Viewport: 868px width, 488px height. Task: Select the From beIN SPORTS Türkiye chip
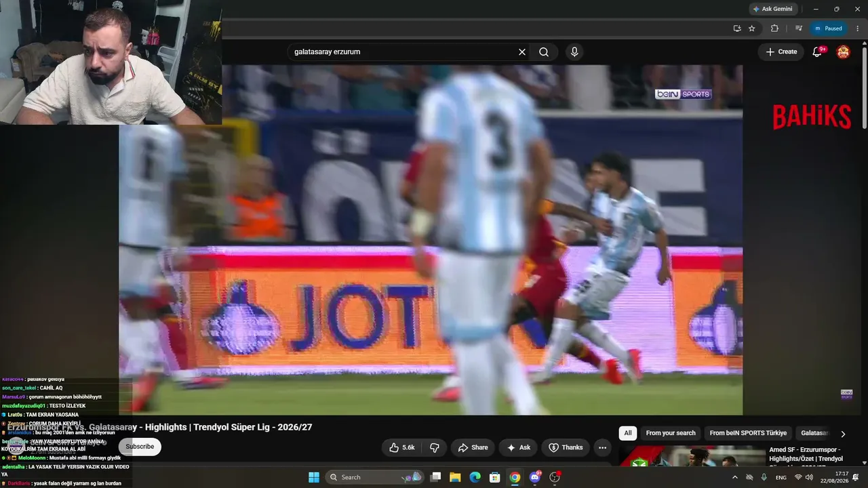click(x=748, y=433)
